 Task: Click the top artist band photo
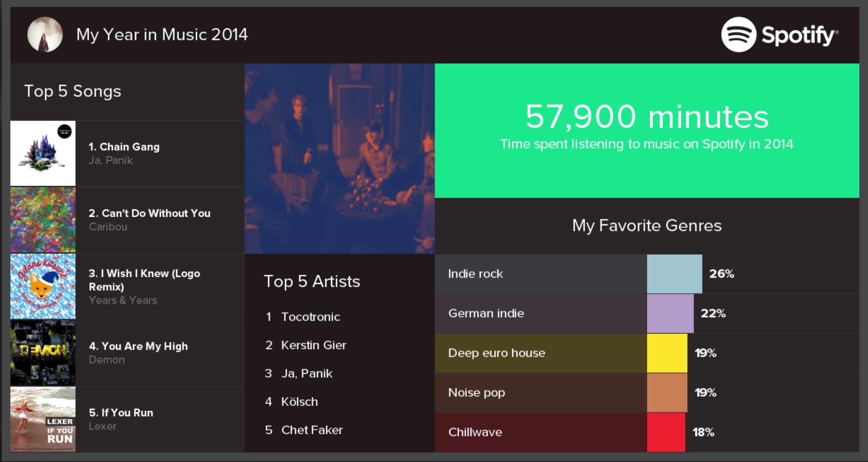point(340,158)
